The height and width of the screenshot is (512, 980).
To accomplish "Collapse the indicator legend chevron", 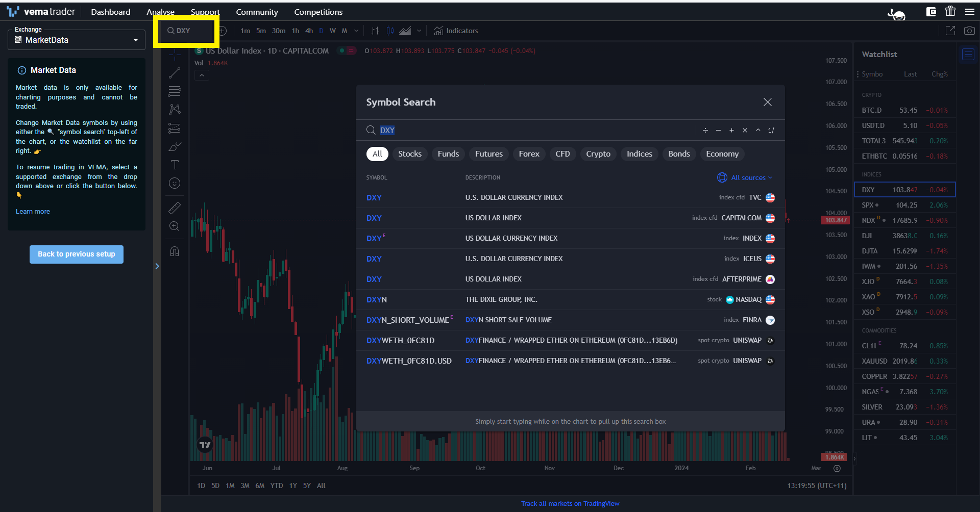I will (202, 75).
